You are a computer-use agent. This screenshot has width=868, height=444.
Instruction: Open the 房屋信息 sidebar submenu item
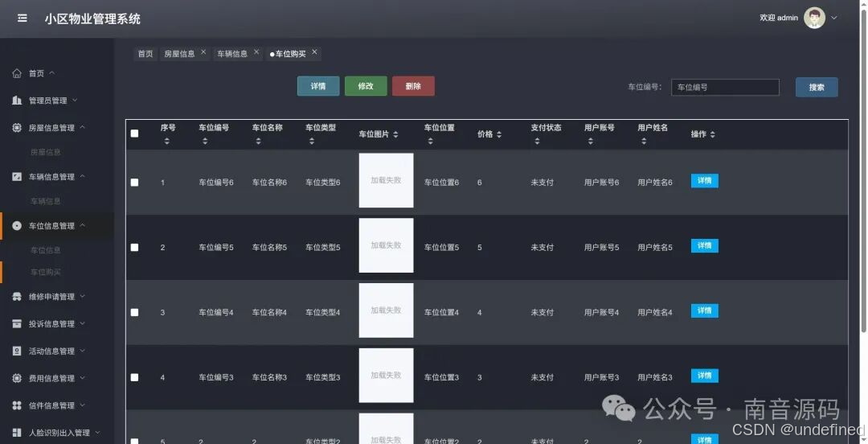[x=45, y=152]
